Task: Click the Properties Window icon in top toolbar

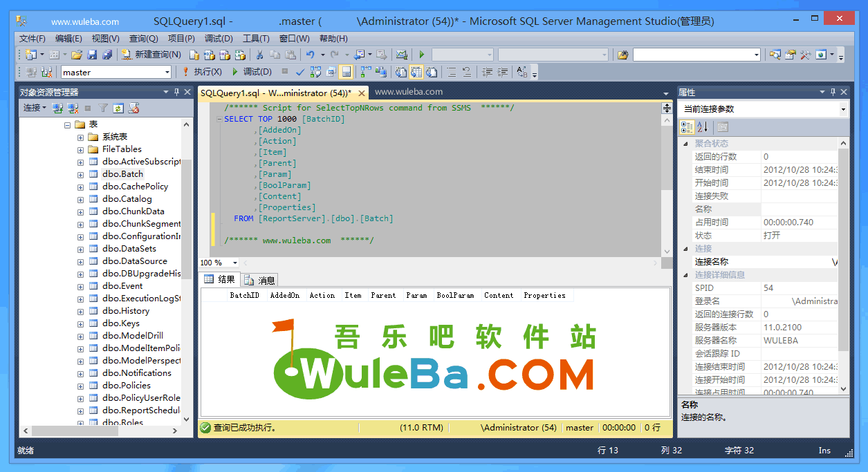Action: (791, 55)
